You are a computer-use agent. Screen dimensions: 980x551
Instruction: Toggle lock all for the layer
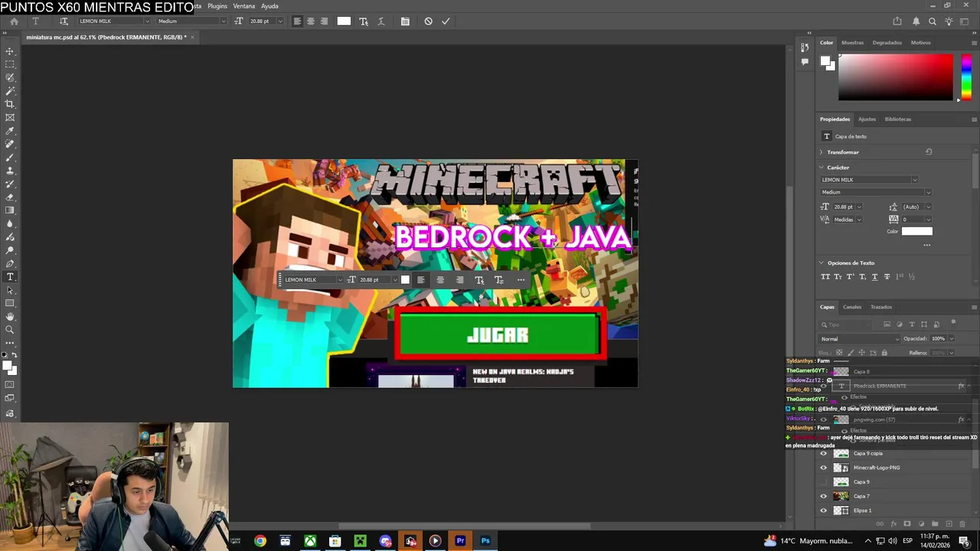click(x=884, y=353)
